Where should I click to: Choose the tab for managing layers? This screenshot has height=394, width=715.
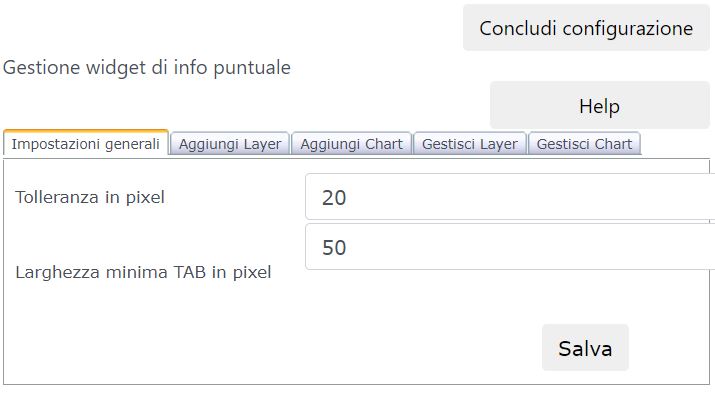tap(470, 144)
